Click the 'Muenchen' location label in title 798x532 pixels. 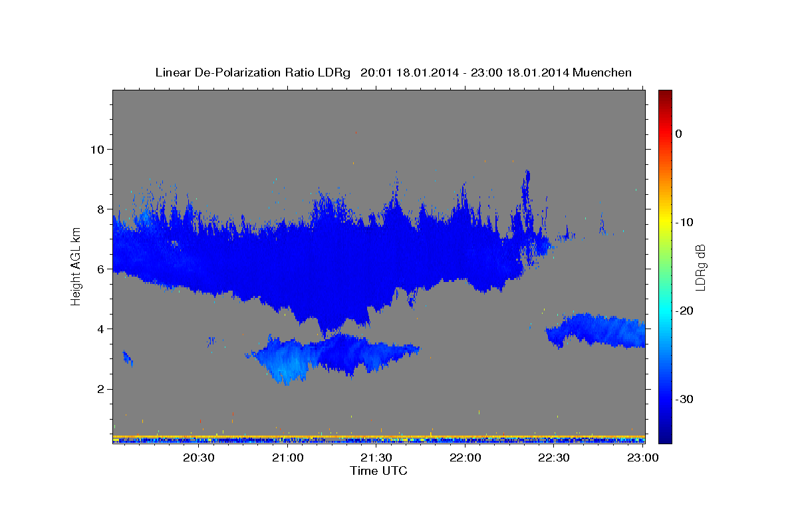coord(602,72)
